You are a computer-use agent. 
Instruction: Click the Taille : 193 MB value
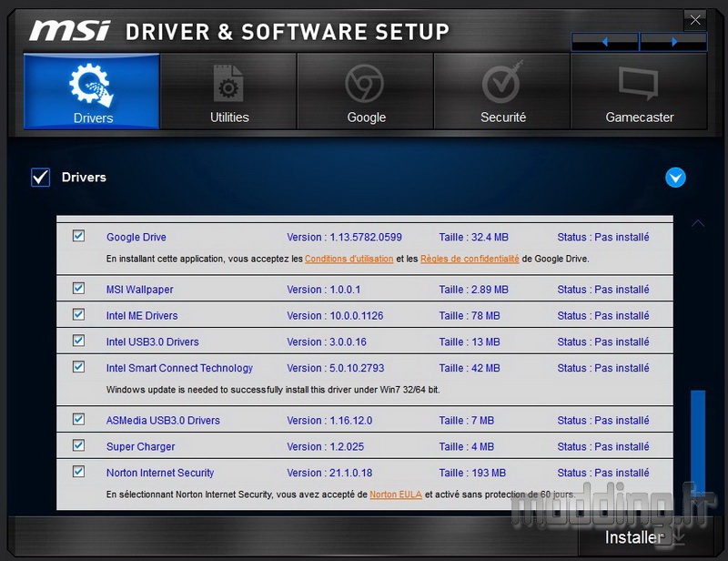(x=472, y=473)
